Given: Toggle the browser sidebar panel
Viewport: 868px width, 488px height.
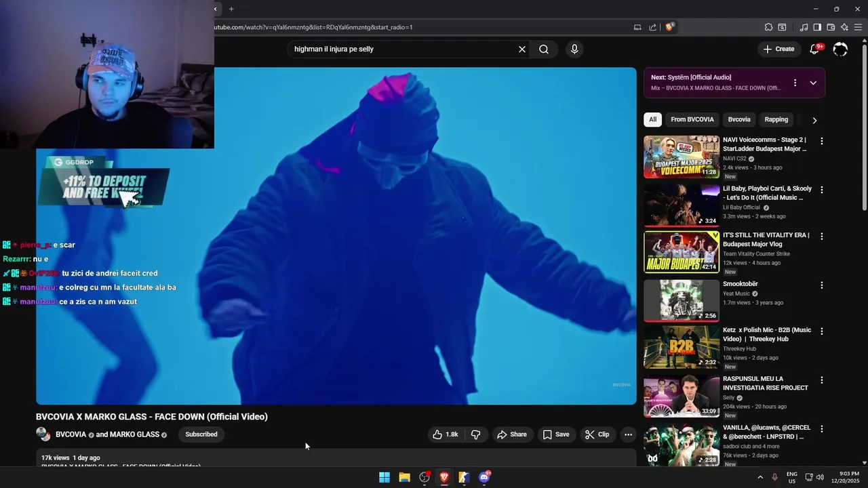Looking at the screenshot, I should point(817,27).
